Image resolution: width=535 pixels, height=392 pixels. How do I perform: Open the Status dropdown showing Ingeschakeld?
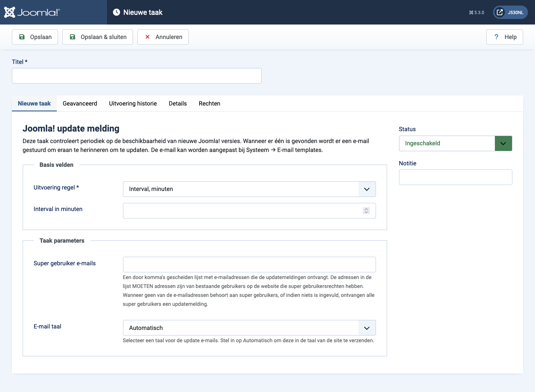coord(455,143)
